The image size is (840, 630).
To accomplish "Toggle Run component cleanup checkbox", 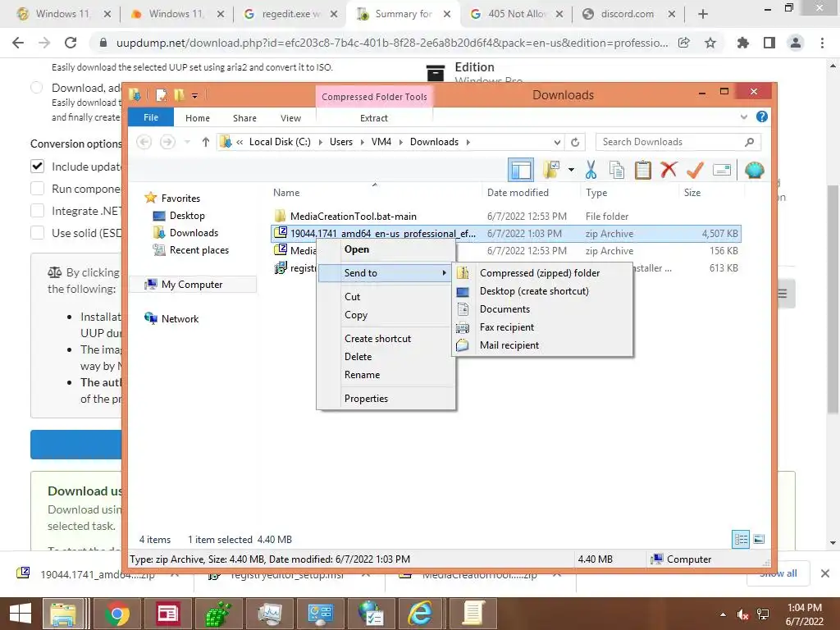I will pos(37,189).
